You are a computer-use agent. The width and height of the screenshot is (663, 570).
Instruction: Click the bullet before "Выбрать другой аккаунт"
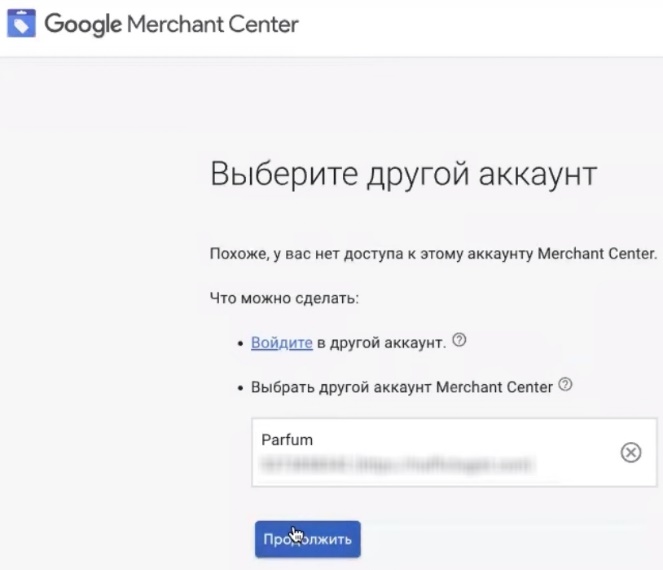241,388
